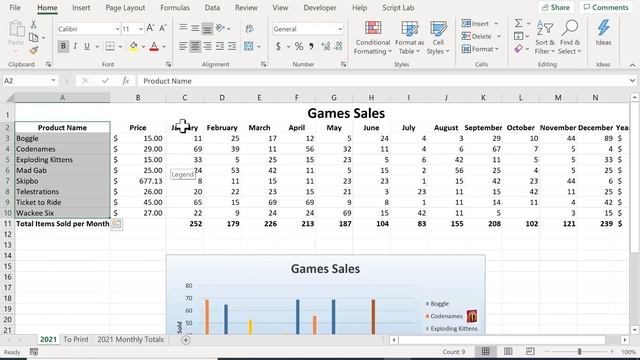The height and width of the screenshot is (360, 640).
Task: Increase font size with larger A icon
Action: pyautogui.click(x=150, y=28)
